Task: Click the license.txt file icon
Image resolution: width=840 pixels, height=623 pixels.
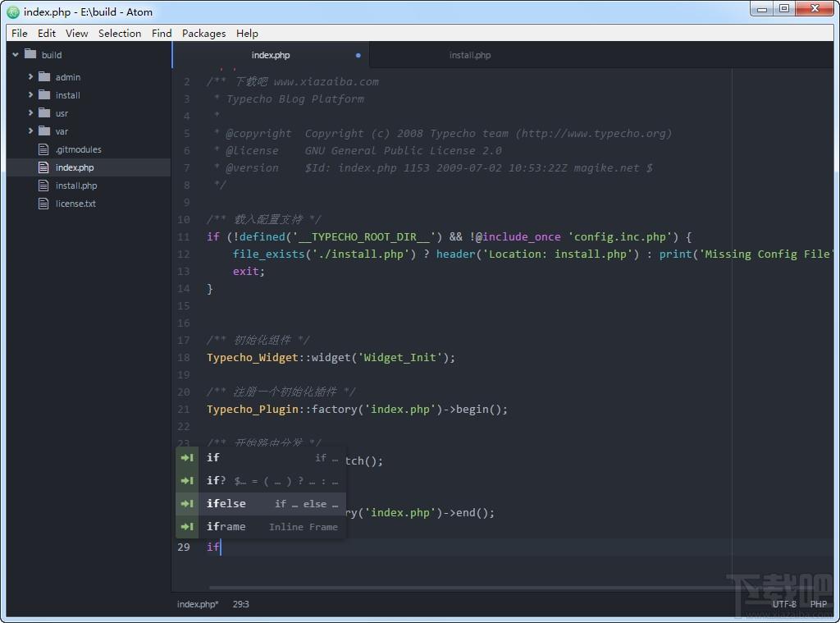Action: pyautogui.click(x=43, y=204)
